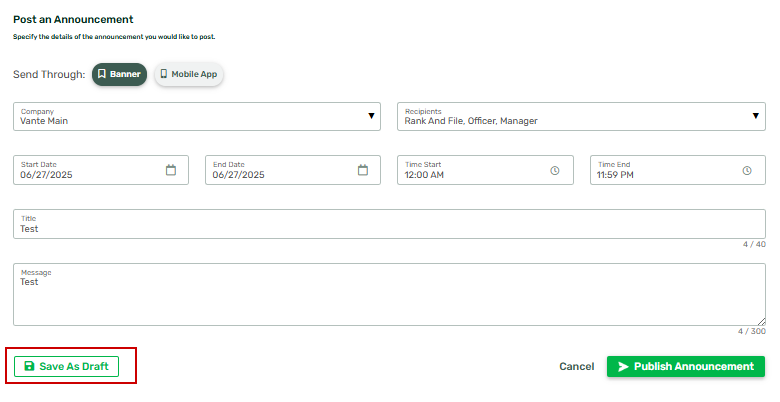Click the Cancel link

577,367
